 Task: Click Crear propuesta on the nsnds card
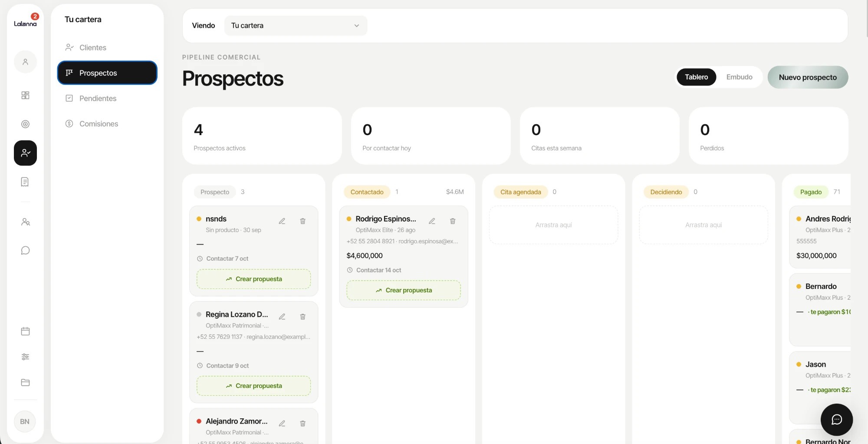[x=253, y=279]
